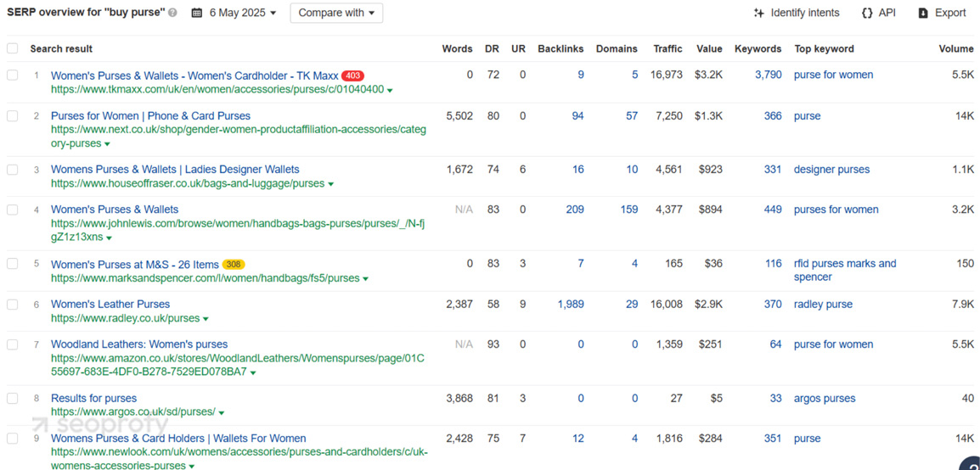This screenshot has height=470, width=980.
Task: Expand the marksandspencer.com URL dropdown arrow
Action: point(366,279)
